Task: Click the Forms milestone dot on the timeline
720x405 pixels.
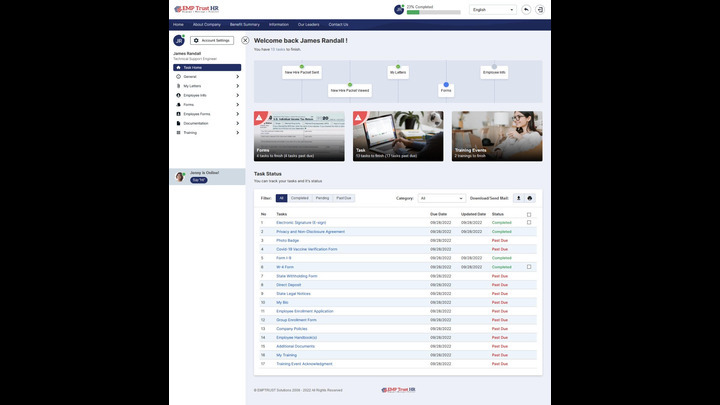Action: [446, 85]
